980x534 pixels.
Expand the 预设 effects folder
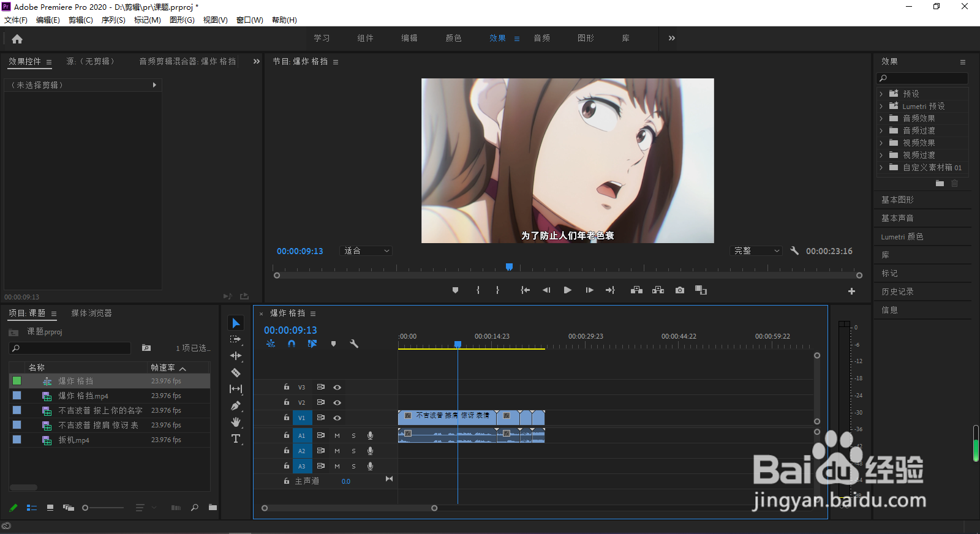881,94
